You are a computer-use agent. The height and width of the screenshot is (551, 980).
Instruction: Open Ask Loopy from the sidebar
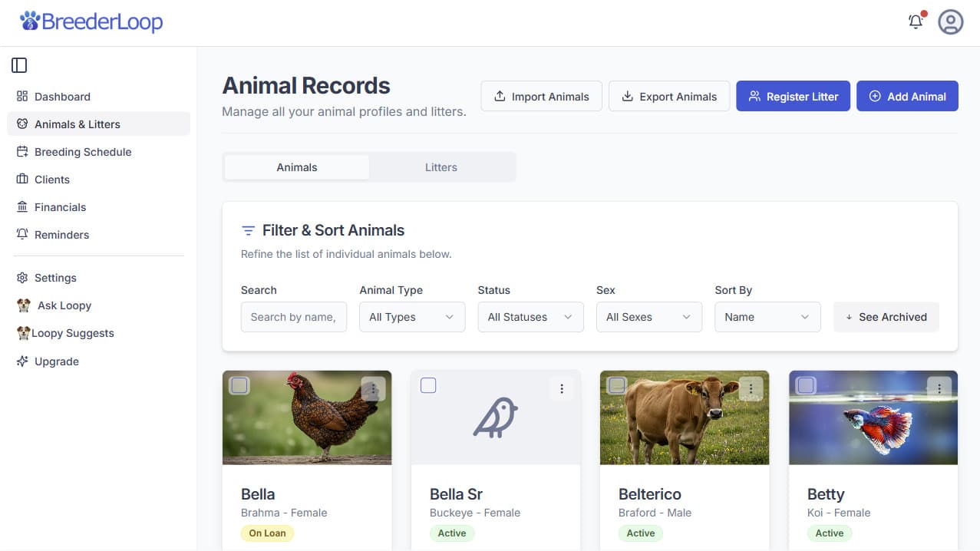(x=63, y=305)
